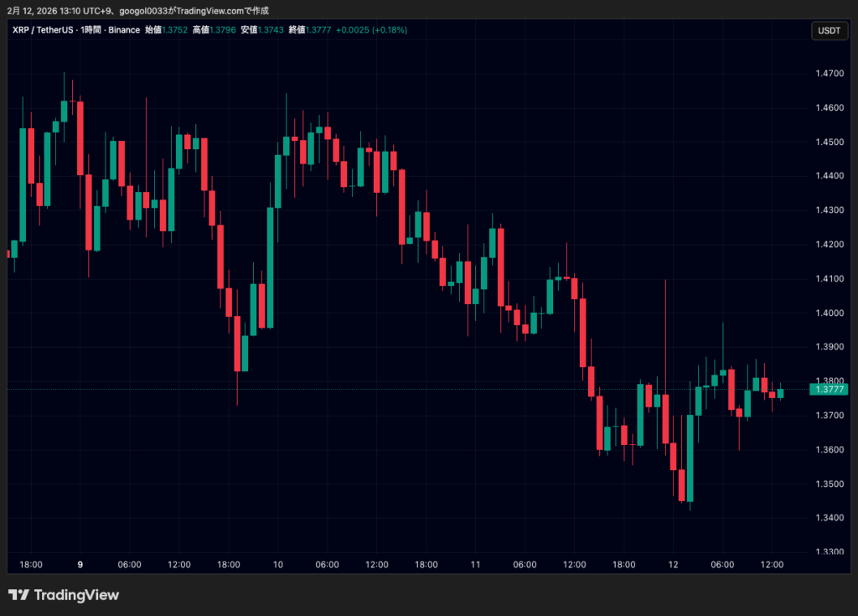
Task: Click the Binance exchange name in header
Action: [125, 30]
